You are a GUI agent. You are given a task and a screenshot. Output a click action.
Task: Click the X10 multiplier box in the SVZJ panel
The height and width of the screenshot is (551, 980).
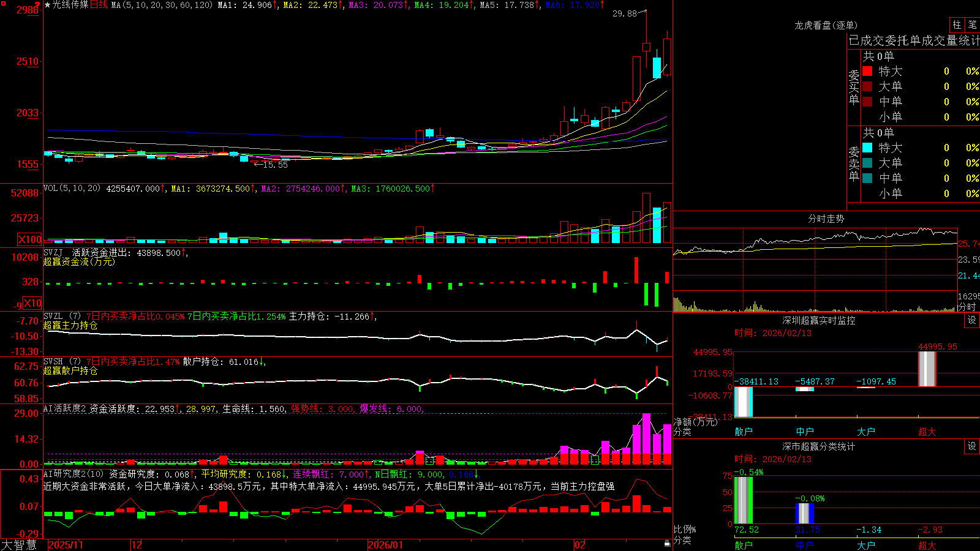point(32,303)
